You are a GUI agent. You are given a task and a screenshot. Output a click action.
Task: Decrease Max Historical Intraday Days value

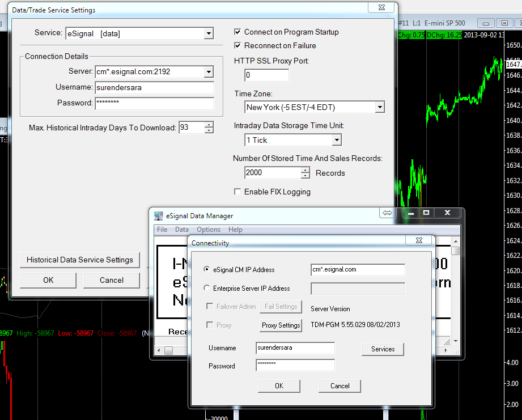pos(209,130)
